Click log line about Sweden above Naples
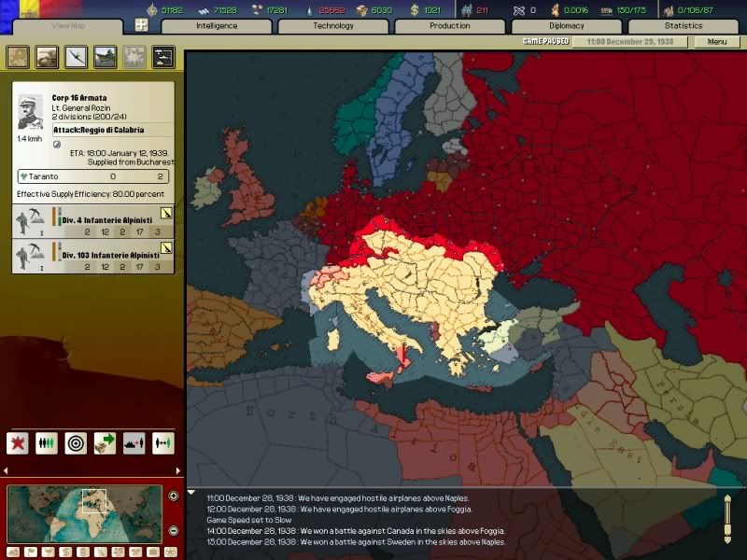 click(356, 542)
